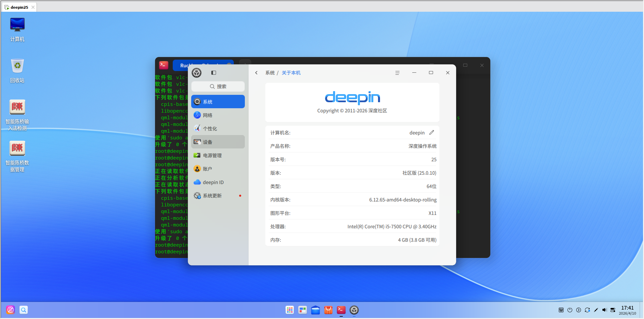Open the shutdown menu in the tray
Image resolution: width=644 pixels, height=319 pixels.
click(x=570, y=310)
